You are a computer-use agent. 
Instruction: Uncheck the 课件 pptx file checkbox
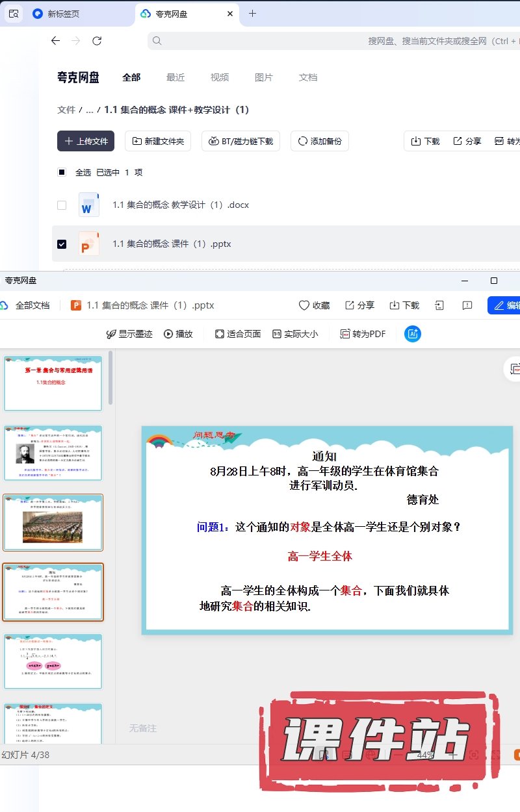tap(62, 244)
